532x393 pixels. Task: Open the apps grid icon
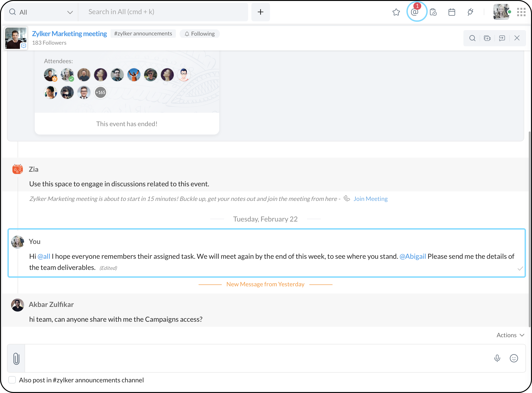[521, 12]
